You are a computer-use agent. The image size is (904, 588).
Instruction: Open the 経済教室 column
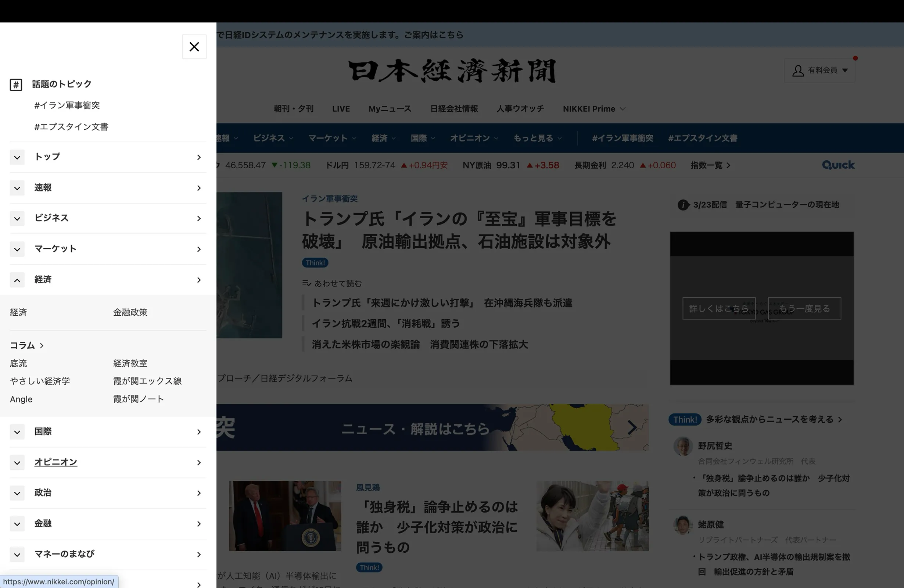click(130, 363)
